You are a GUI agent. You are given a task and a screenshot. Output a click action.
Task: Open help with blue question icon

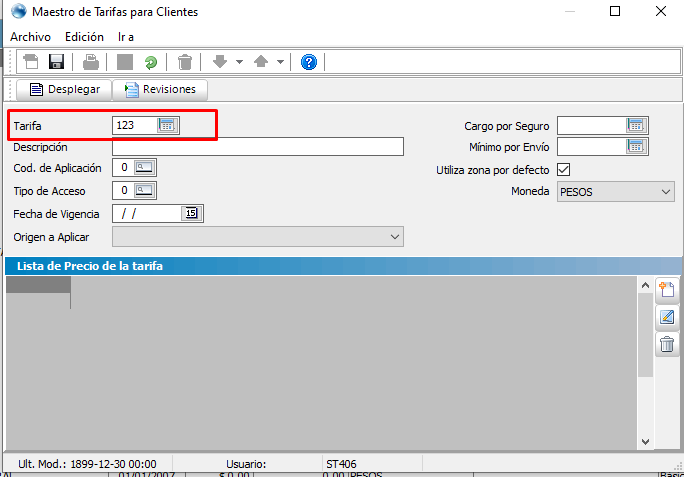tap(309, 62)
